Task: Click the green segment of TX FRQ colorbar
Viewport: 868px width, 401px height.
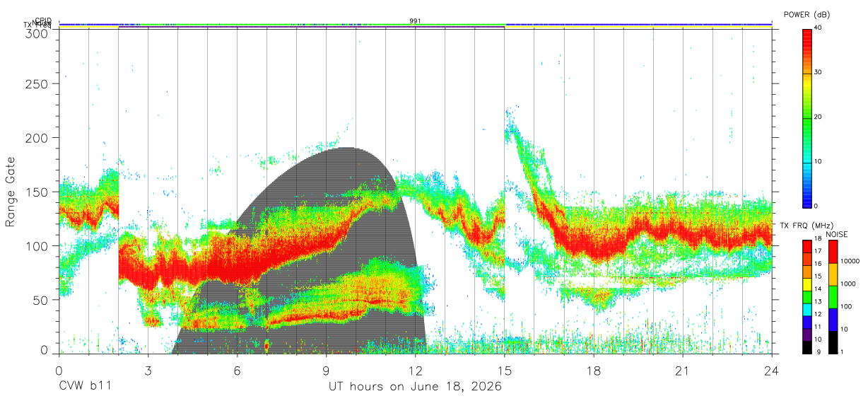Action: [807, 296]
